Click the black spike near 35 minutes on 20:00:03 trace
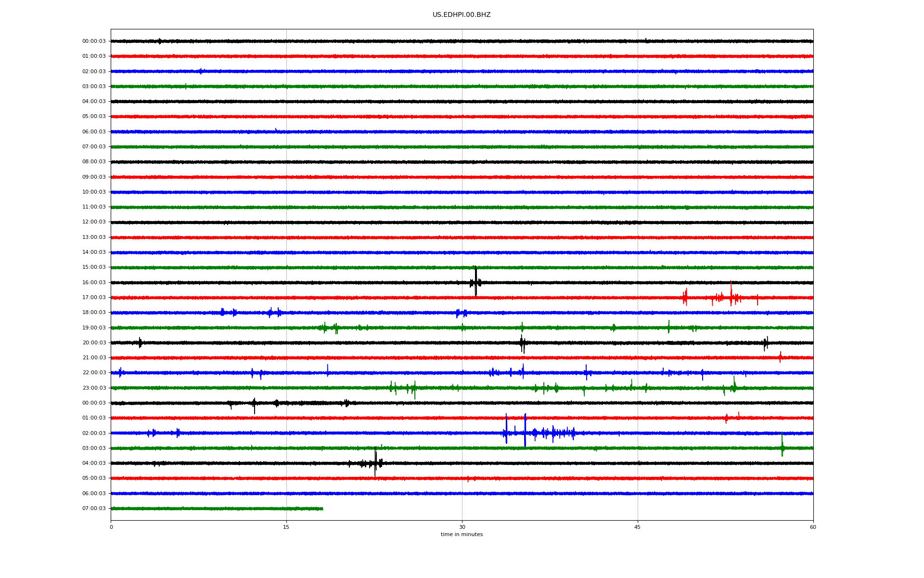The image size is (924, 578). coord(522,343)
